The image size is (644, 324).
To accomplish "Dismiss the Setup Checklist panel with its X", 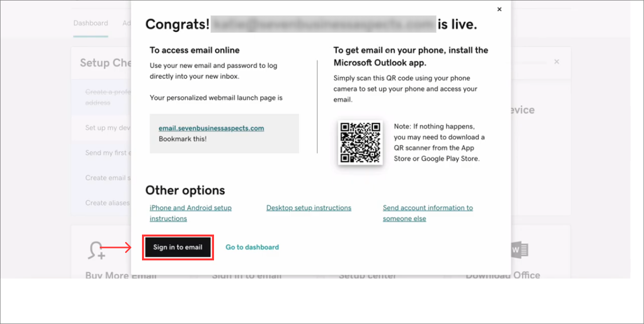I will tap(557, 62).
